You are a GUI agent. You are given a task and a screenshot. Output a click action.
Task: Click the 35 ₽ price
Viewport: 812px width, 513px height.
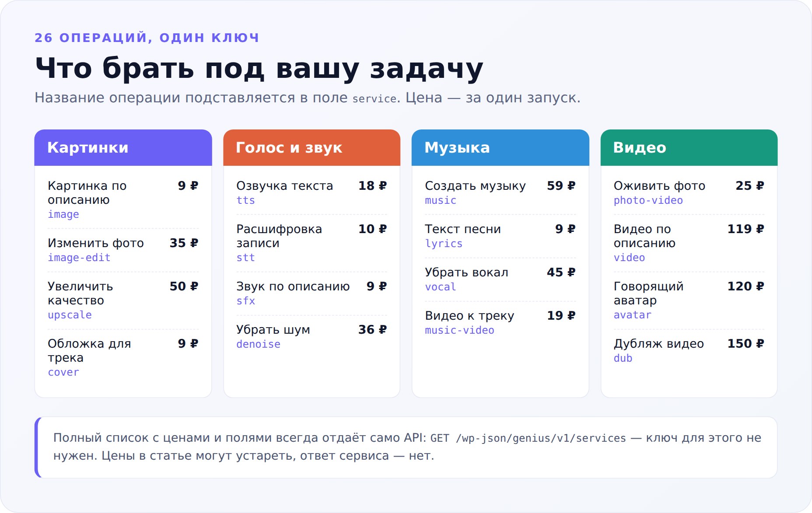tap(184, 243)
